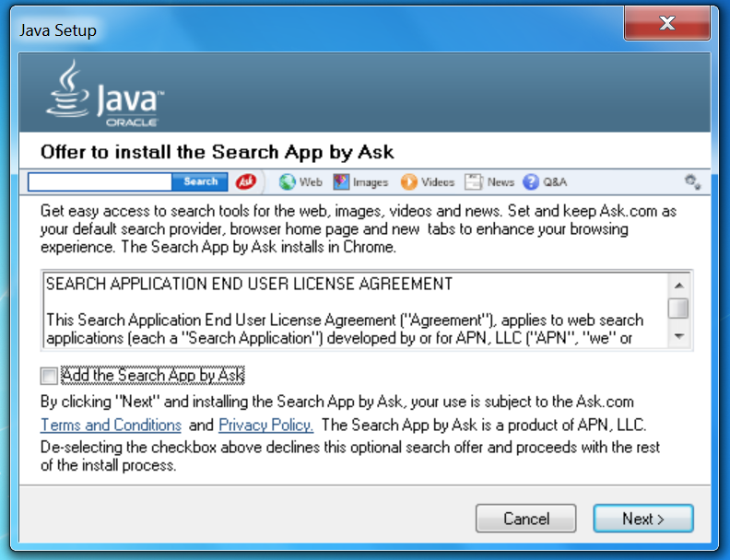The height and width of the screenshot is (560, 730).
Task: Select the Images icon in toolbar
Action: (341, 182)
